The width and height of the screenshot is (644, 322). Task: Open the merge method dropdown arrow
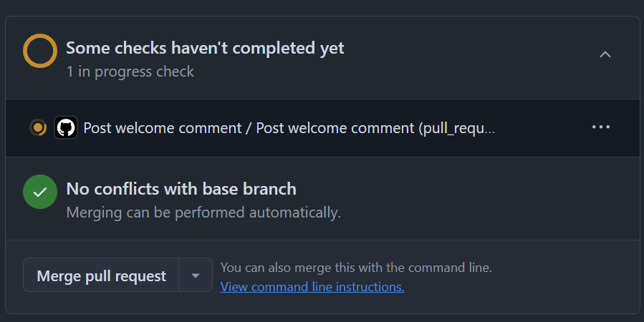click(196, 275)
